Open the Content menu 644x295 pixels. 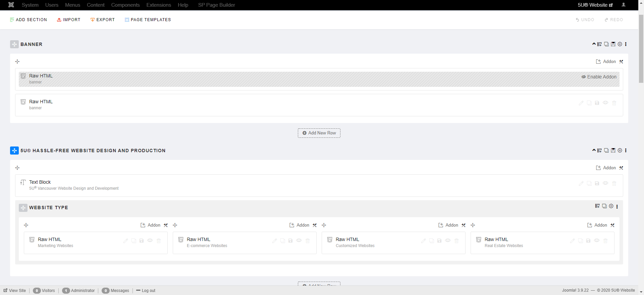pos(96,5)
